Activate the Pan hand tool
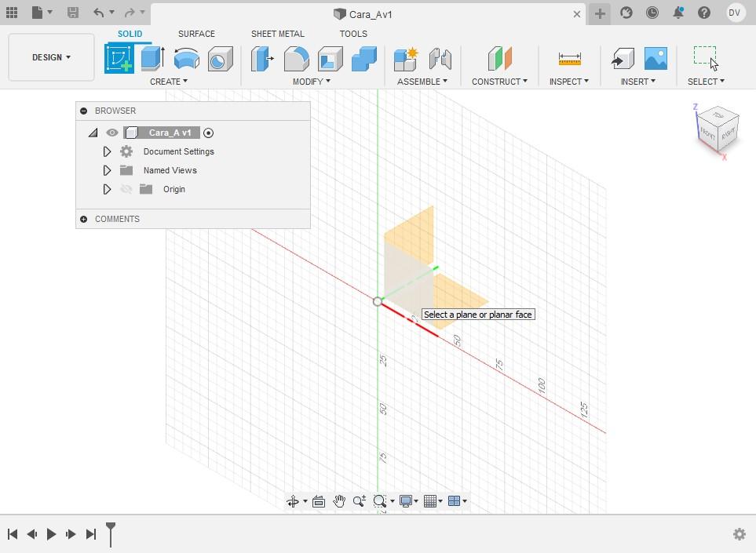The image size is (756, 553). pyautogui.click(x=339, y=501)
